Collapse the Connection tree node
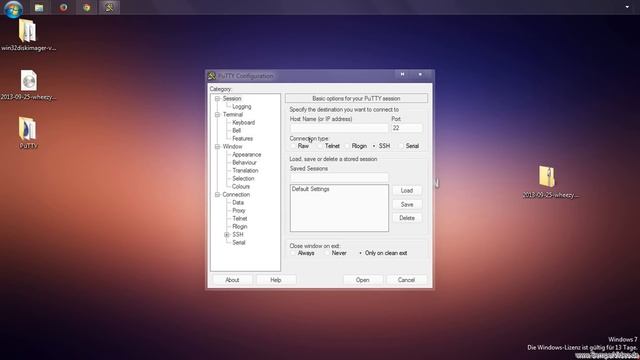The height and width of the screenshot is (360, 640). click(218, 195)
